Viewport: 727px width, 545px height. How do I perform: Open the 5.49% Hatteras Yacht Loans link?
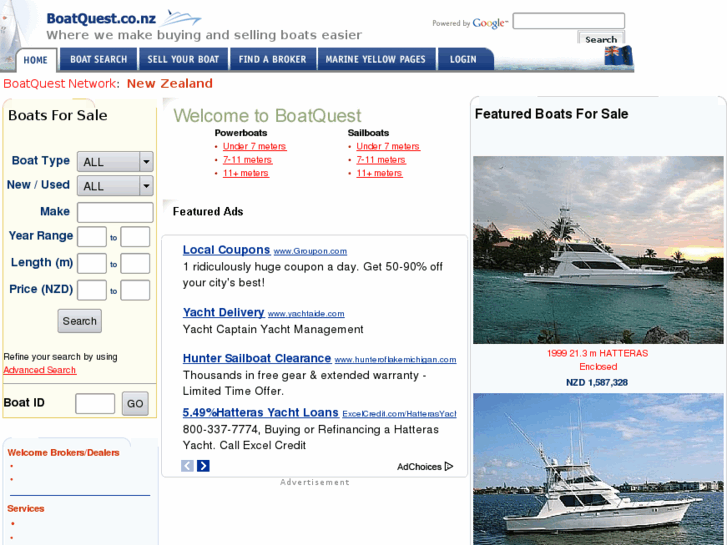[261, 412]
